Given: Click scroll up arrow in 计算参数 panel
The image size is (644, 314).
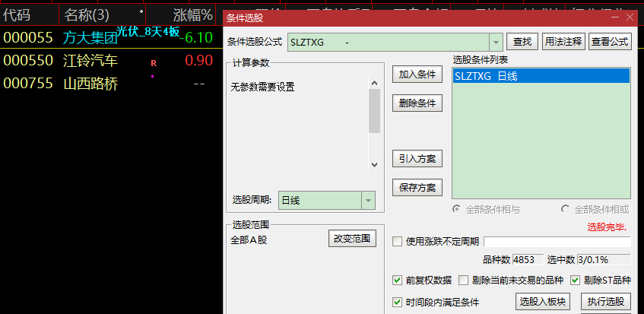Looking at the screenshot, I should click(x=374, y=83).
